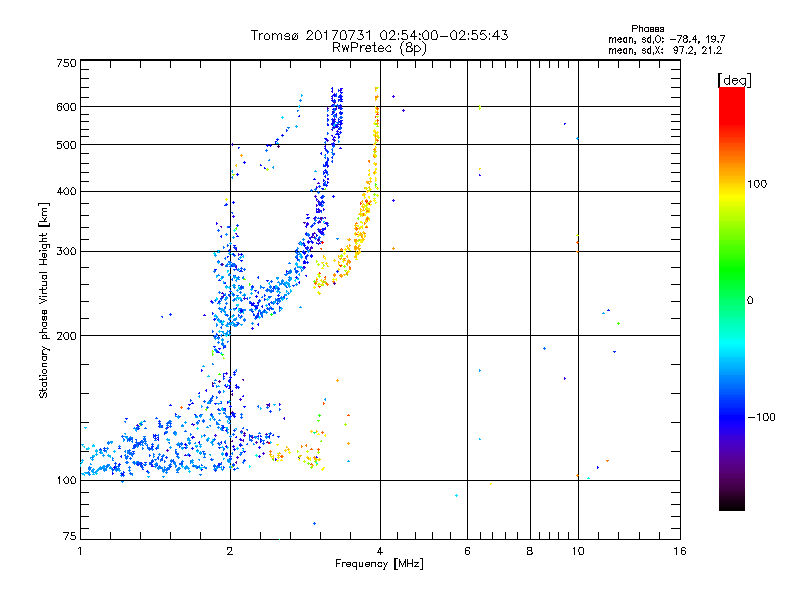Click the "1" MHz frequency tick label
Screen dimensions: 800x600
click(80, 551)
